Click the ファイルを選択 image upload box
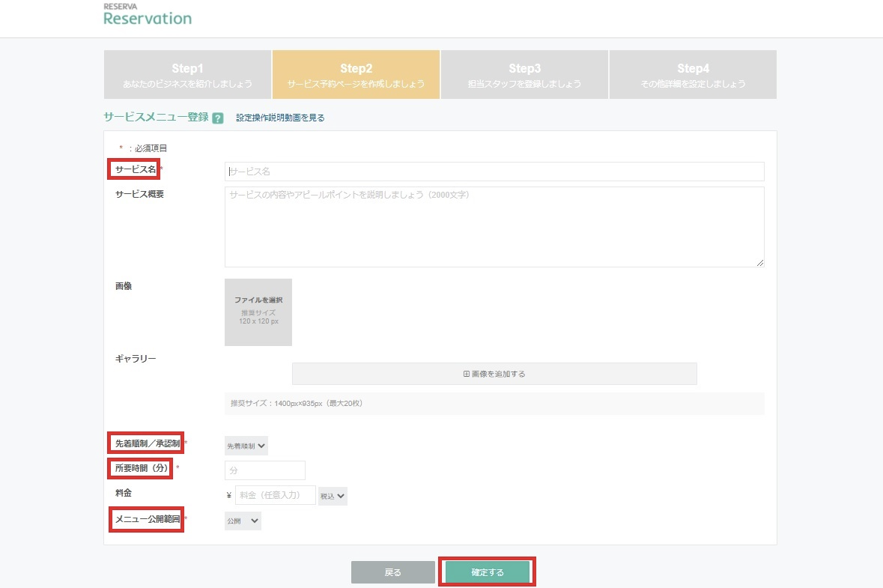Screen dimensions: 883x588 (258, 312)
